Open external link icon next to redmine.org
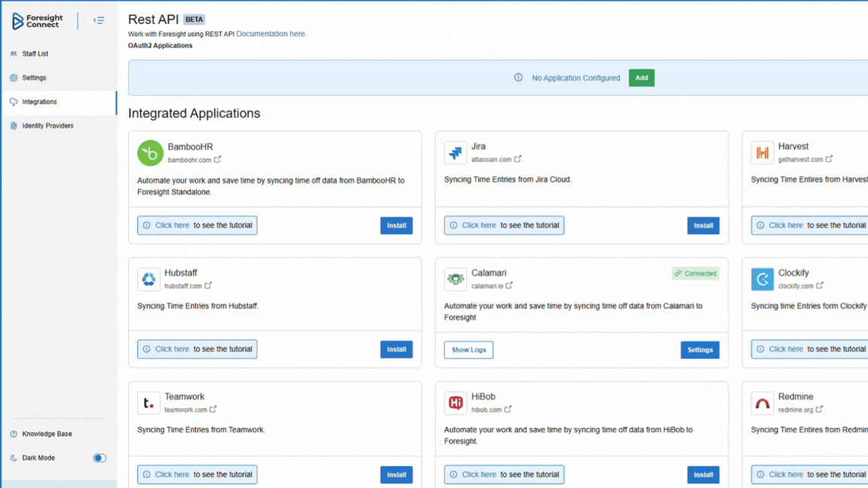Image resolution: width=868 pixels, height=488 pixels. pos(819,410)
